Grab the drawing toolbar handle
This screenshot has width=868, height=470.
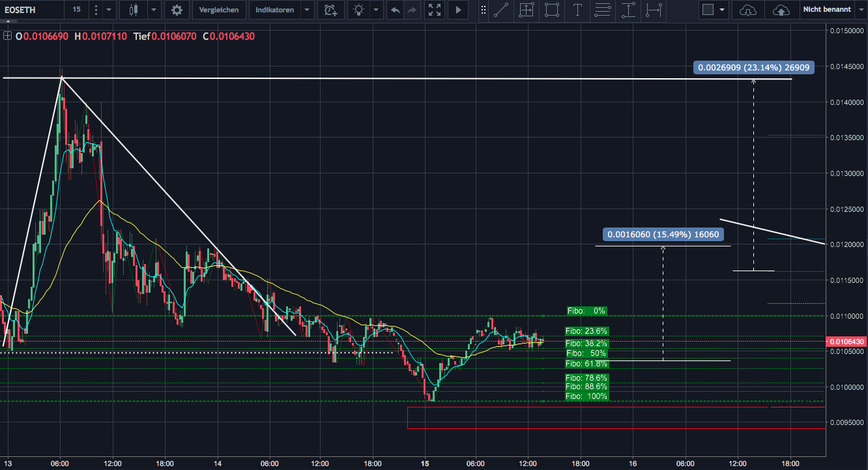[483, 10]
